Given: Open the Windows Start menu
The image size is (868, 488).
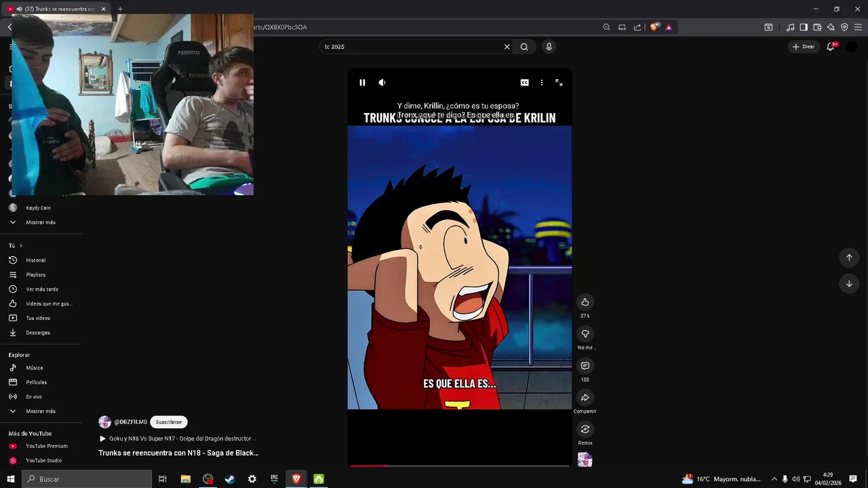Looking at the screenshot, I should 10,479.
